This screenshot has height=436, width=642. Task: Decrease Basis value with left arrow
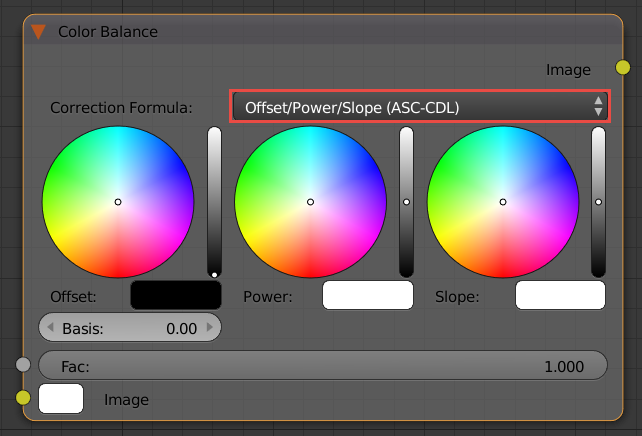[50, 327]
